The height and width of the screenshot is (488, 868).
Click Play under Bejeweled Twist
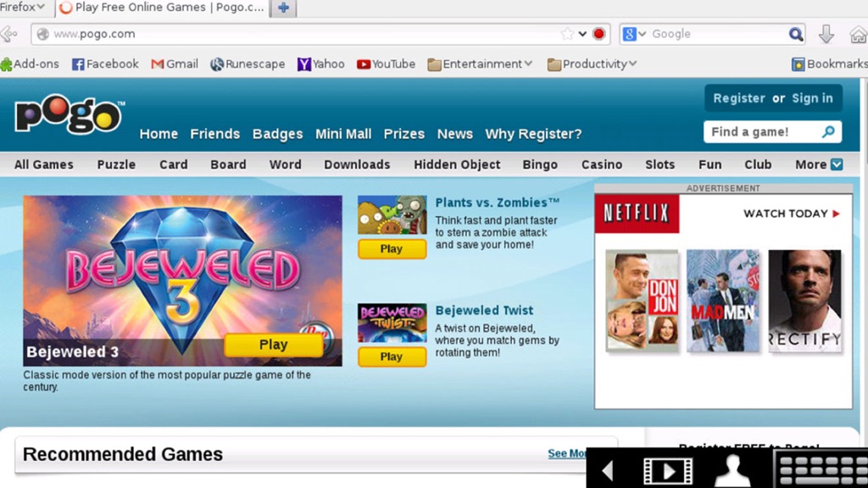pyautogui.click(x=392, y=357)
